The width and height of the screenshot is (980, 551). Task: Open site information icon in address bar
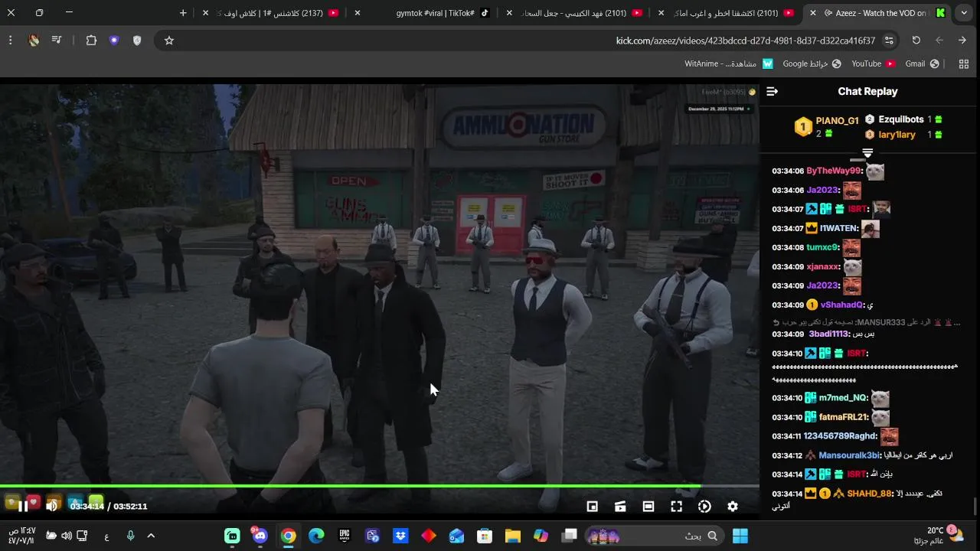tap(889, 41)
